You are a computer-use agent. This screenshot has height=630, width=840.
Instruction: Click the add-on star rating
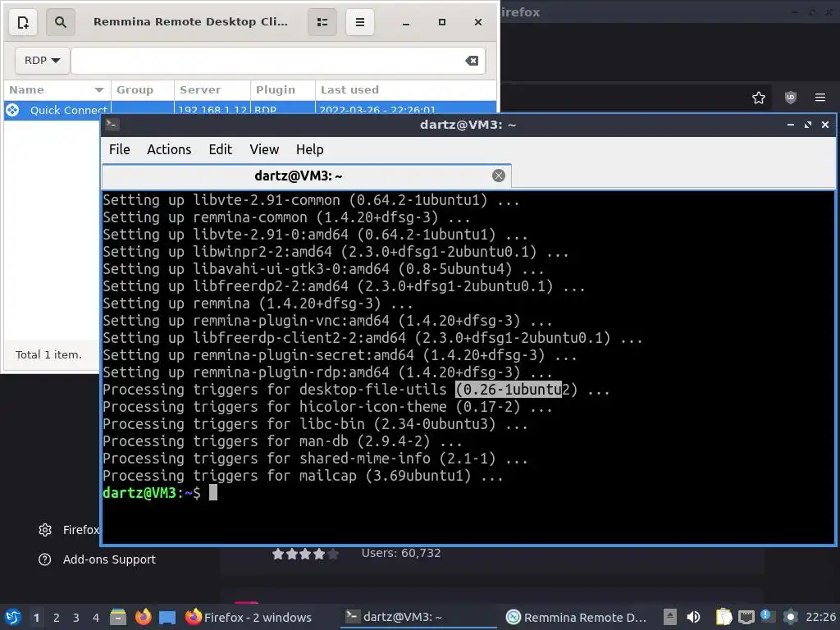(305, 554)
